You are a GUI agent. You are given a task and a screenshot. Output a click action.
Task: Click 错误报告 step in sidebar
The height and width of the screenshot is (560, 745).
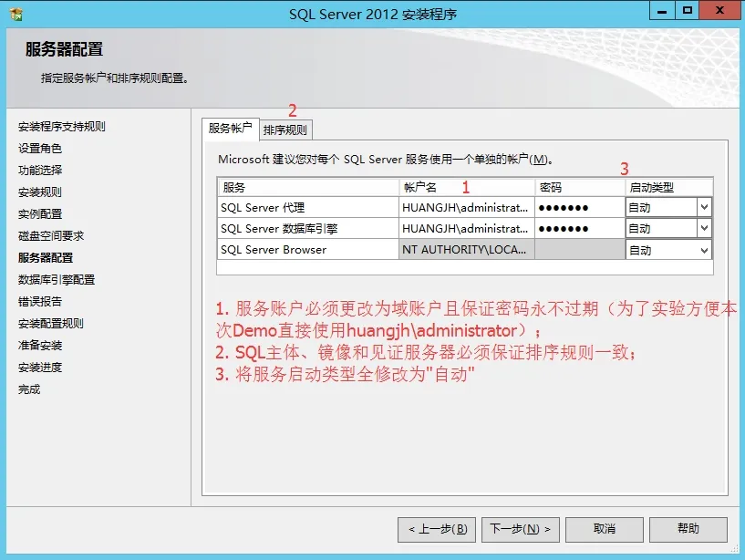tap(40, 301)
